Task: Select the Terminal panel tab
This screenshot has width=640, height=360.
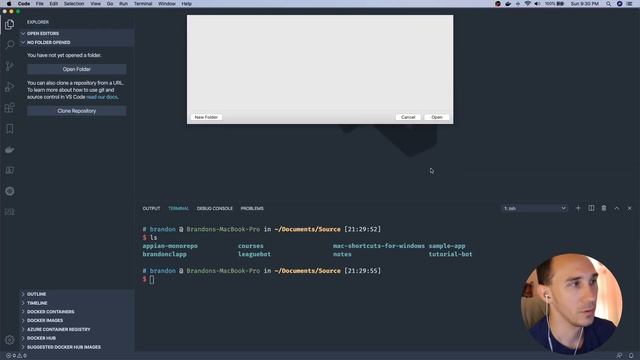Action: (178, 208)
